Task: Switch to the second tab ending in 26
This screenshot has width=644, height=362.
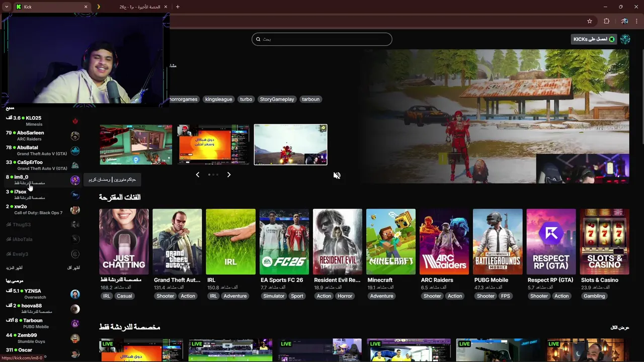Action: (x=132, y=7)
